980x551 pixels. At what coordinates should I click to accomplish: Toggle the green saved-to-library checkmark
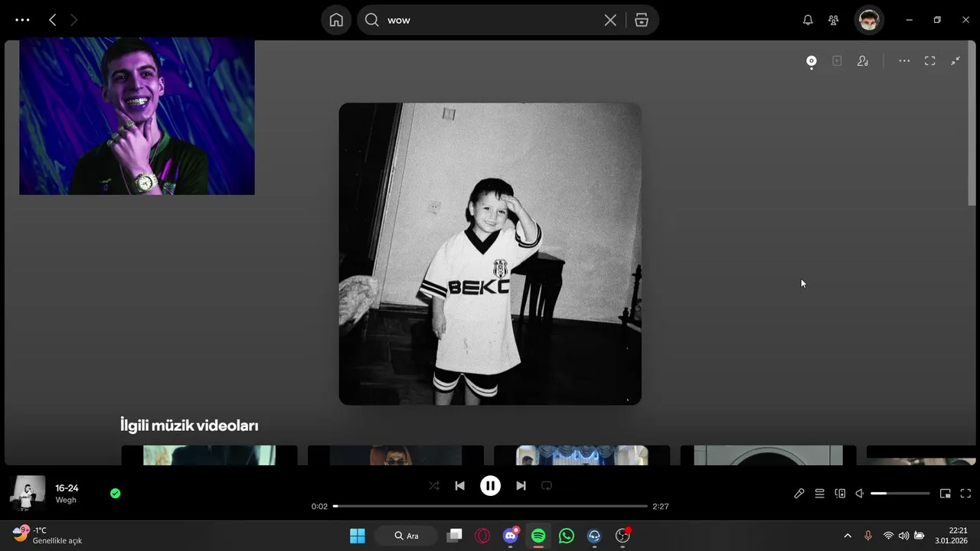coord(115,494)
